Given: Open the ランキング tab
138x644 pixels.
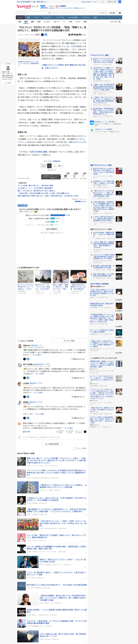Looking at the screenshot, I should pos(86,17).
